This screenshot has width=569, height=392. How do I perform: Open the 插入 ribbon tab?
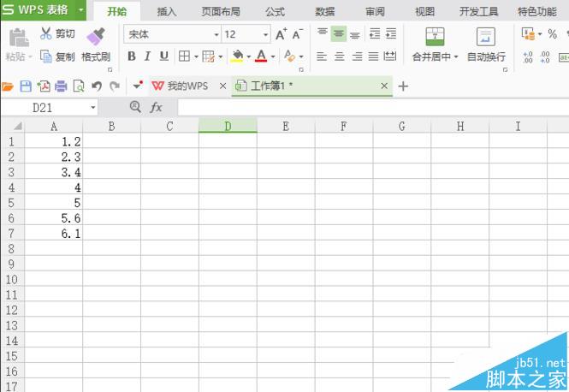click(x=167, y=12)
